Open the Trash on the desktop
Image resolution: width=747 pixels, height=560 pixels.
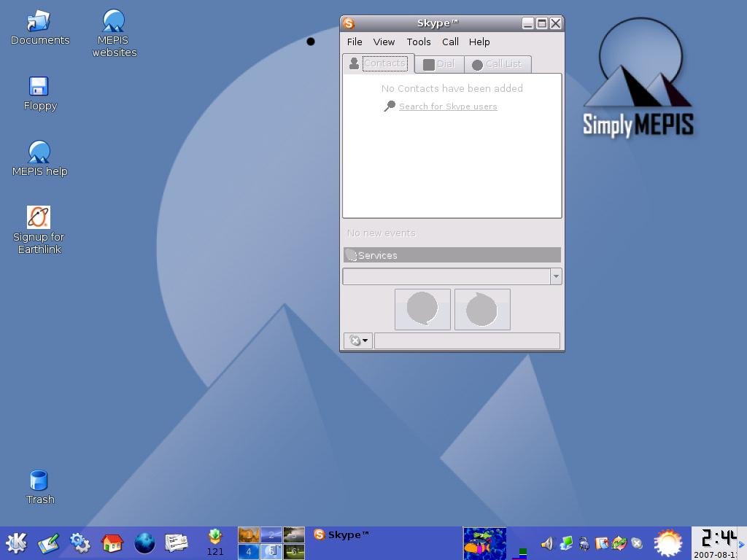click(x=39, y=481)
